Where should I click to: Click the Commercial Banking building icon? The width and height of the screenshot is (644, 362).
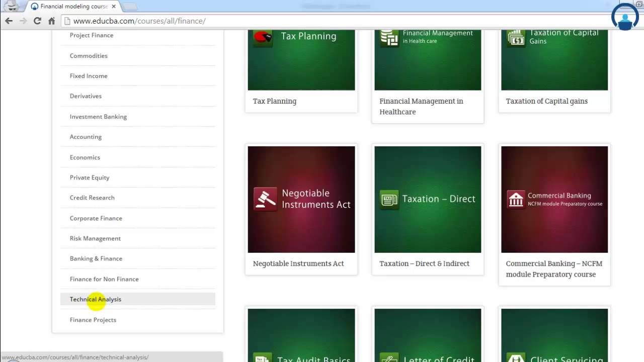pyautogui.click(x=516, y=200)
